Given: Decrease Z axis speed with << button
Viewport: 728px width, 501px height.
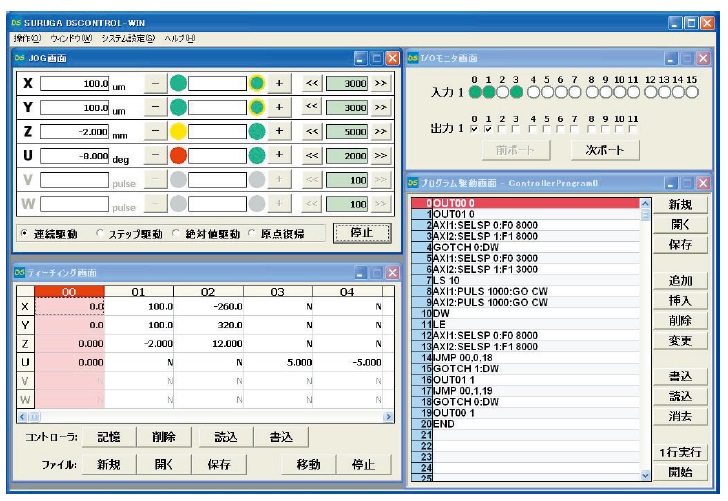Looking at the screenshot, I should [310, 131].
